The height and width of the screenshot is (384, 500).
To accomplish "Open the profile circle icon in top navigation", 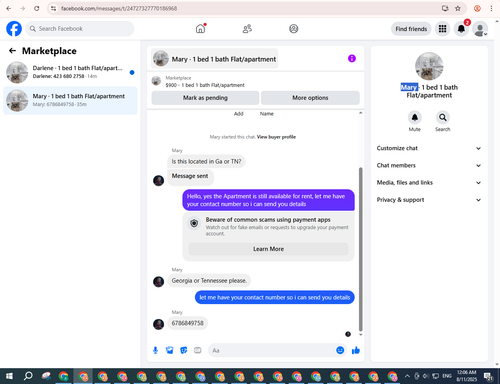I will pos(294,29).
